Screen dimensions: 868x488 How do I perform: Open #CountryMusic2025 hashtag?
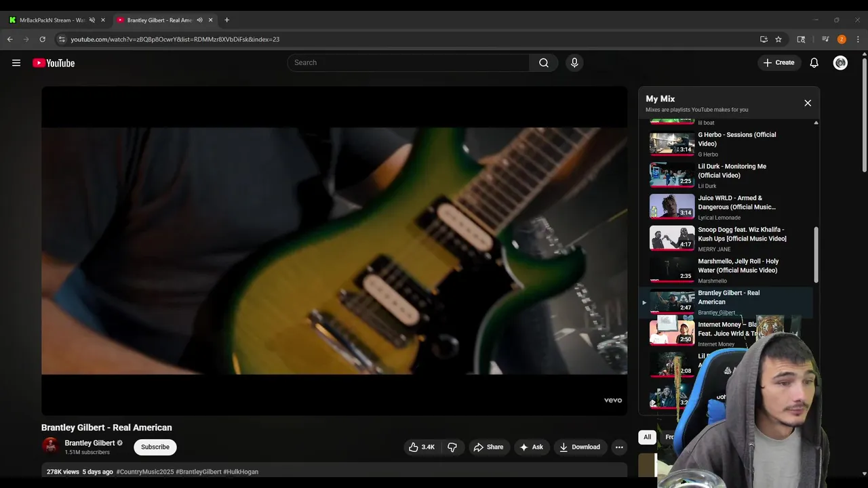click(x=145, y=472)
